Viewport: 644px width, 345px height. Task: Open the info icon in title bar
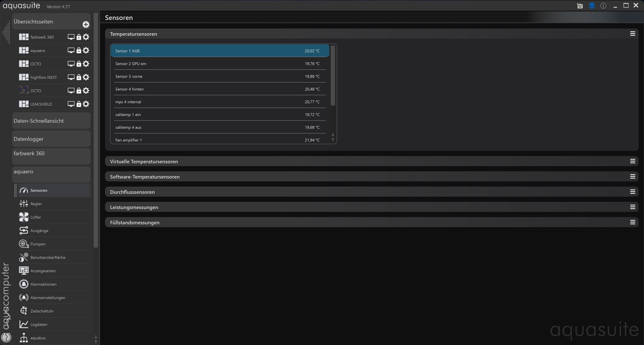[x=603, y=6]
